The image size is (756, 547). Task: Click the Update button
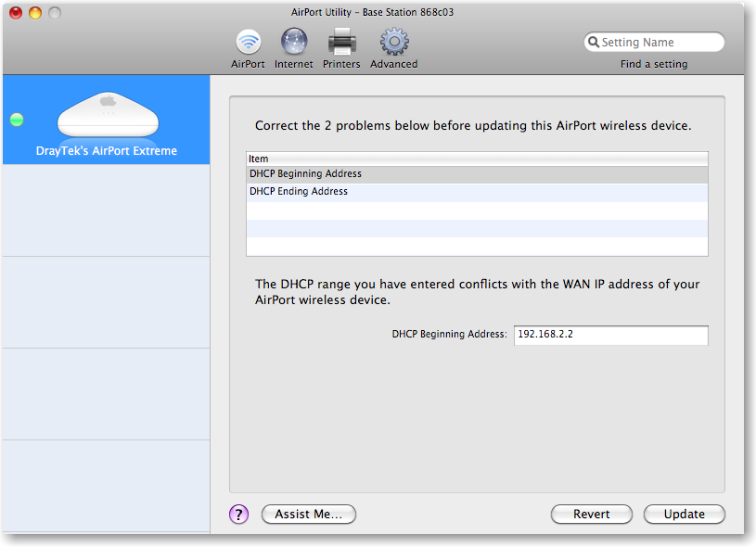tap(684, 514)
